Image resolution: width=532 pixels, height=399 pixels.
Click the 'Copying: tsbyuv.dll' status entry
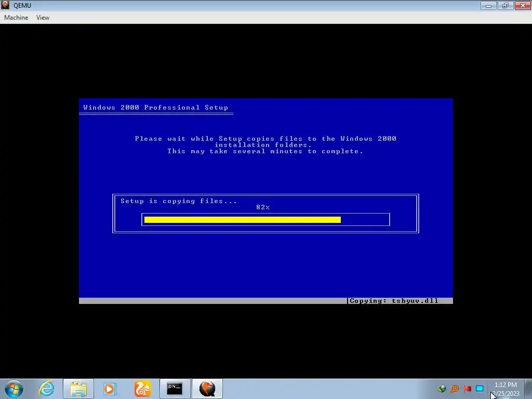[x=394, y=301]
